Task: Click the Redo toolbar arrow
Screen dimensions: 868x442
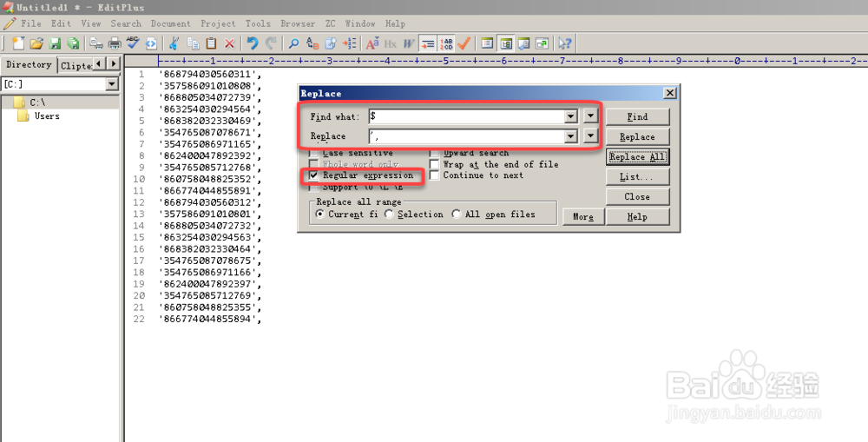Action: coord(271,43)
